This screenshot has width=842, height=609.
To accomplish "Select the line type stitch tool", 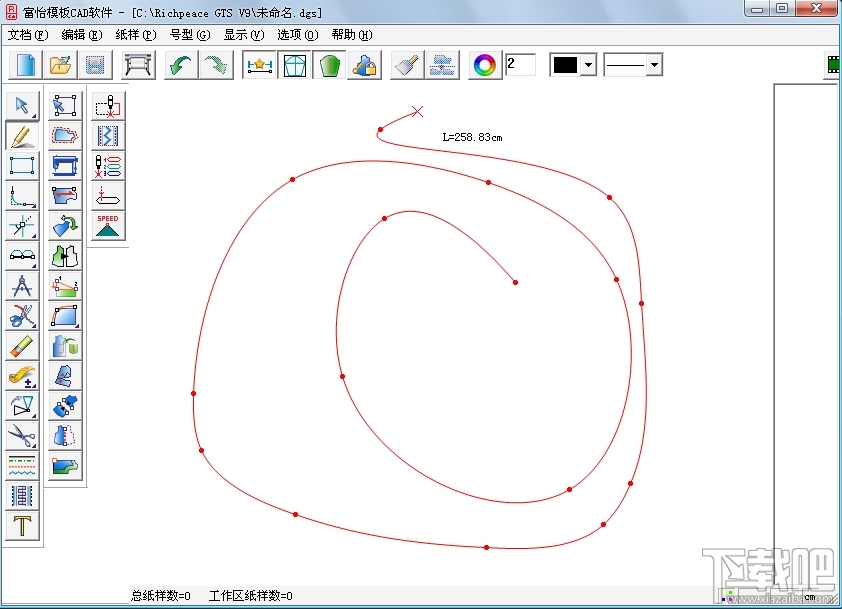I will click(22, 466).
